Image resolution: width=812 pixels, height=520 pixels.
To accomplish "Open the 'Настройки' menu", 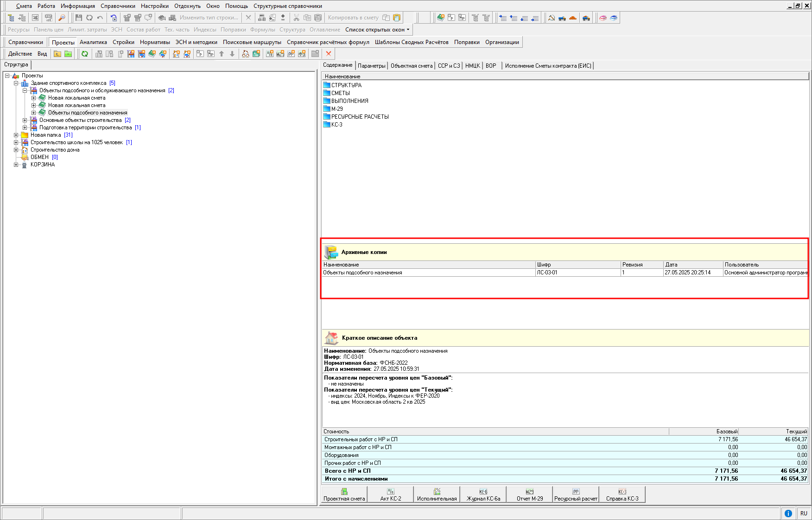I will point(154,6).
